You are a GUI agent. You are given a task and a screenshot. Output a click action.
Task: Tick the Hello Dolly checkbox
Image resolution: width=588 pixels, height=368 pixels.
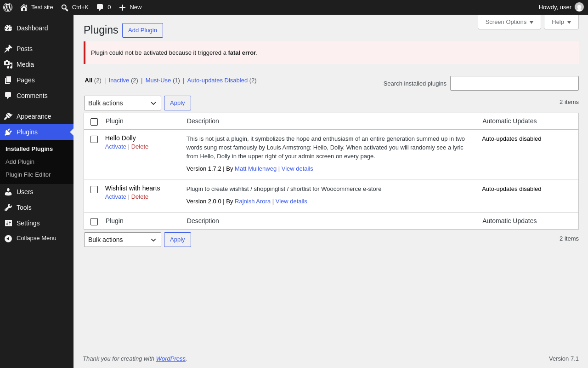(94, 139)
